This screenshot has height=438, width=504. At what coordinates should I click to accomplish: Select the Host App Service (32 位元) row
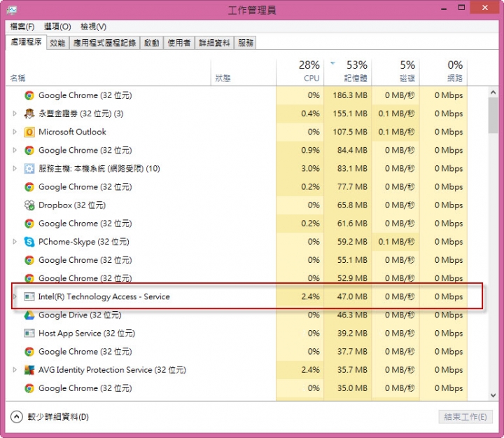[237, 333]
